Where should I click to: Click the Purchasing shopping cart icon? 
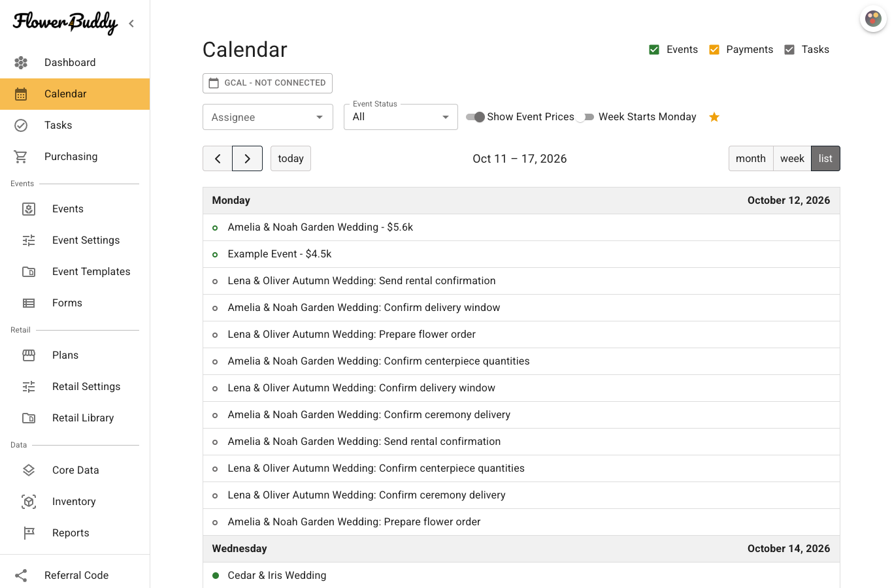tap(21, 157)
